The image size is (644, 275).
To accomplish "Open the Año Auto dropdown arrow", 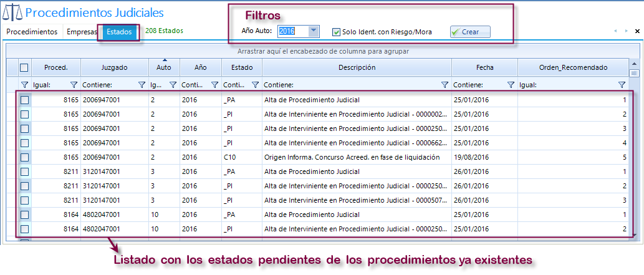I will [314, 31].
